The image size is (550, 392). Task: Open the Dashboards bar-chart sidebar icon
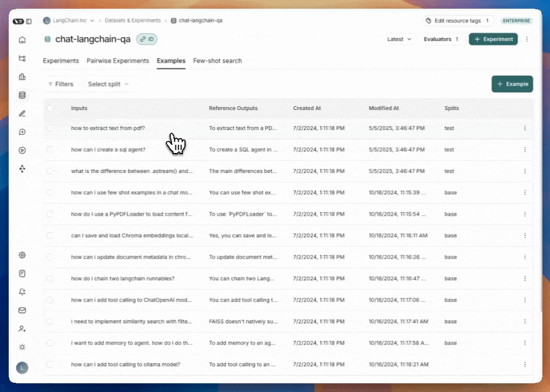point(22,77)
